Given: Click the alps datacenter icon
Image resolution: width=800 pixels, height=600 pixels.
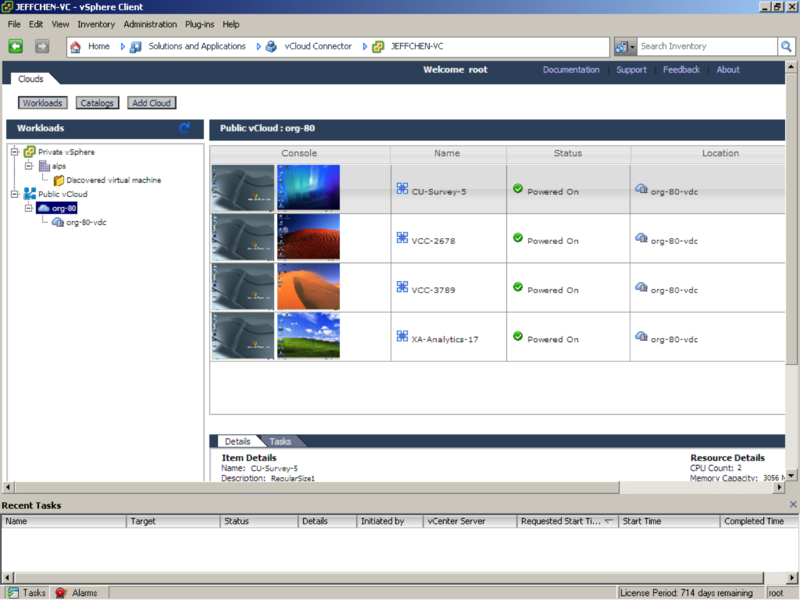Looking at the screenshot, I should 44,166.
